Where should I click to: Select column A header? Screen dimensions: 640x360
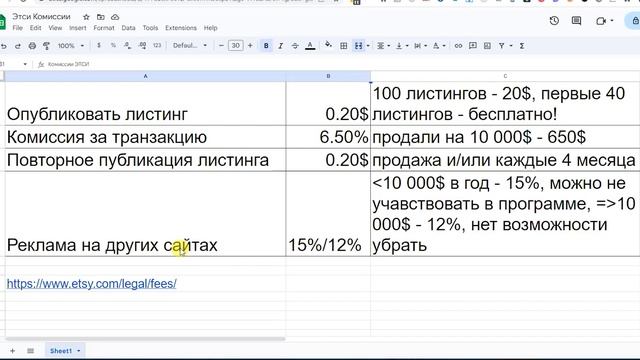coord(145,76)
